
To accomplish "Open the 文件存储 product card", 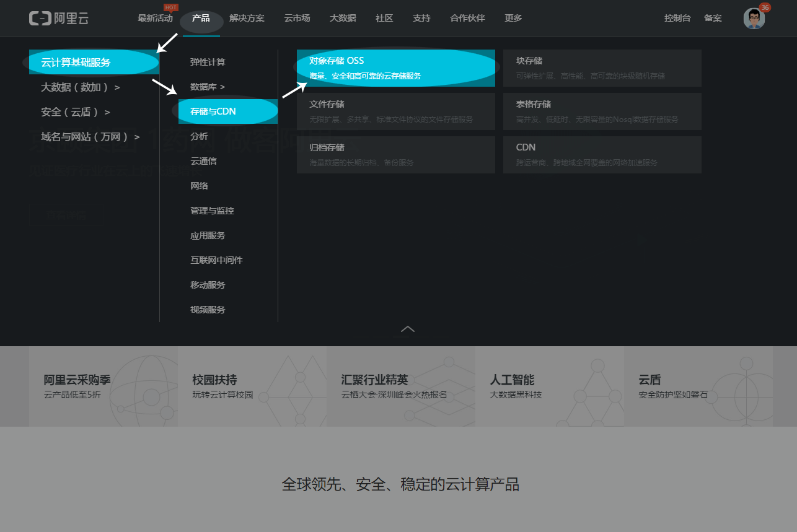I will pos(396,111).
